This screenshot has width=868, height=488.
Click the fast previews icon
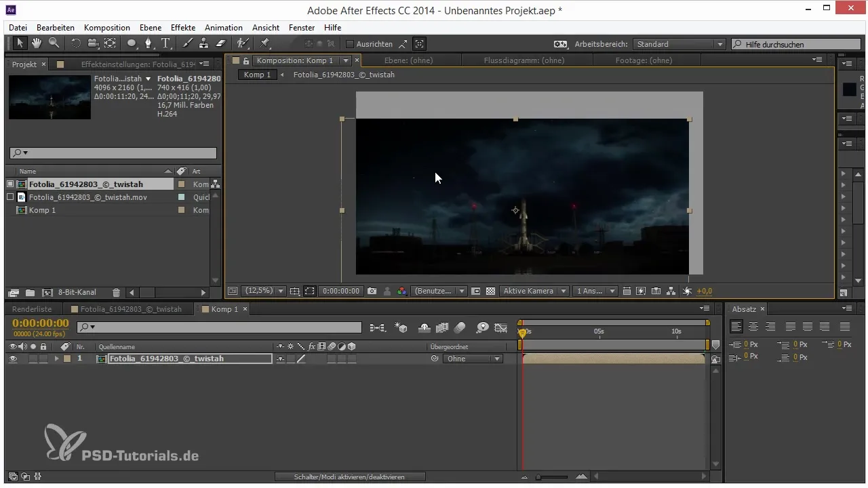[x=641, y=291]
